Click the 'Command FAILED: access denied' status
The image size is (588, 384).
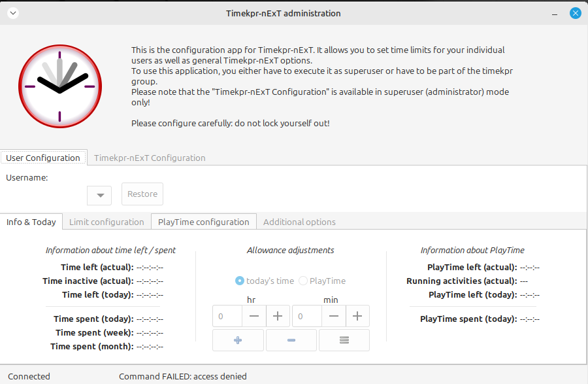pyautogui.click(x=183, y=377)
